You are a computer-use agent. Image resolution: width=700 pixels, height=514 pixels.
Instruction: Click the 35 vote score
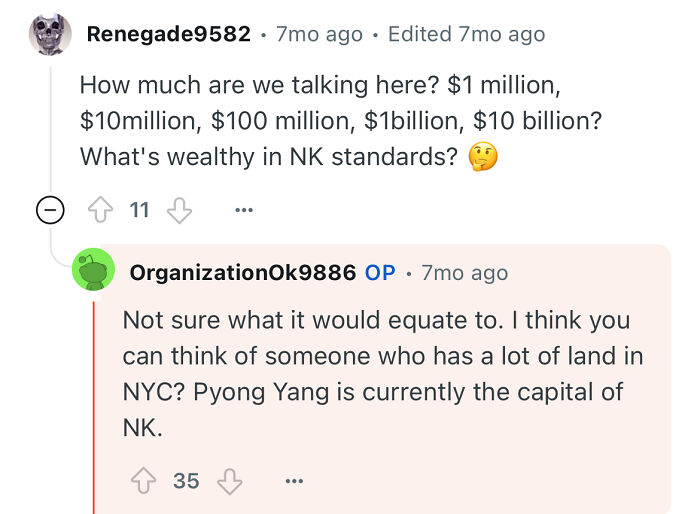pos(186,481)
